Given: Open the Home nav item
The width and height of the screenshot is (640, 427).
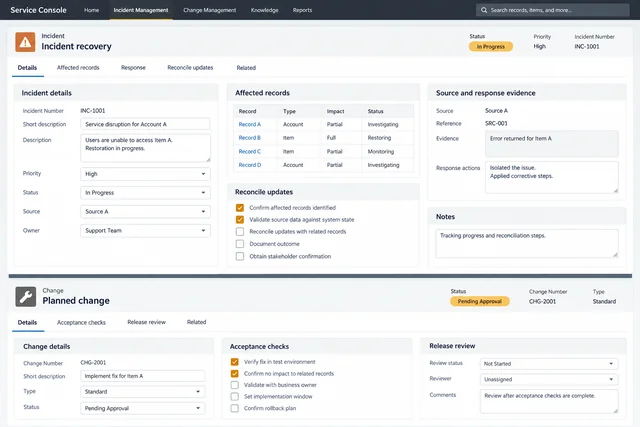Looking at the screenshot, I should 91,10.
